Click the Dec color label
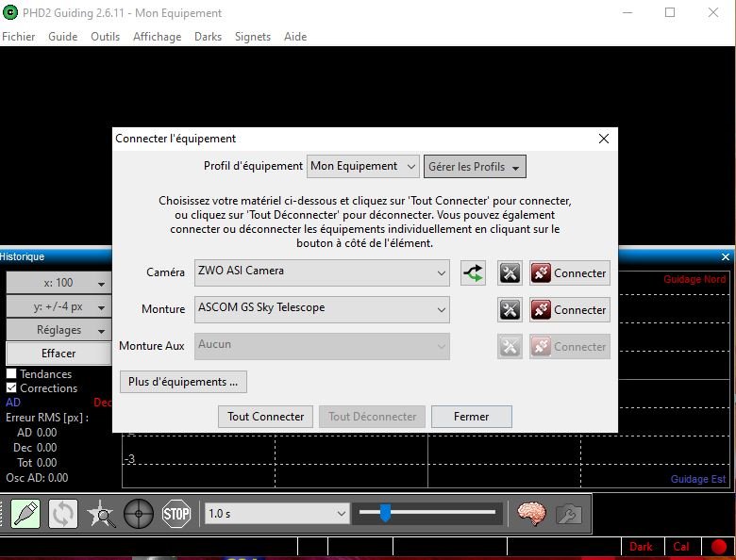 [102, 403]
